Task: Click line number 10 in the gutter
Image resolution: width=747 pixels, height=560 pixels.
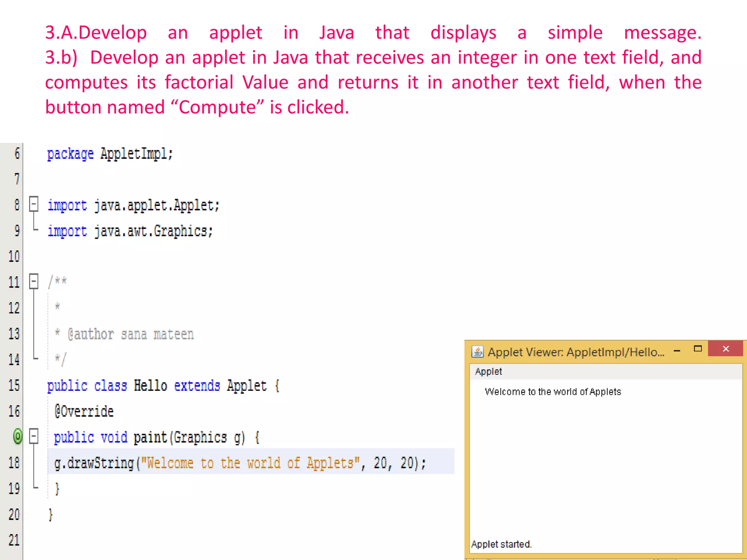Action: click(x=14, y=257)
